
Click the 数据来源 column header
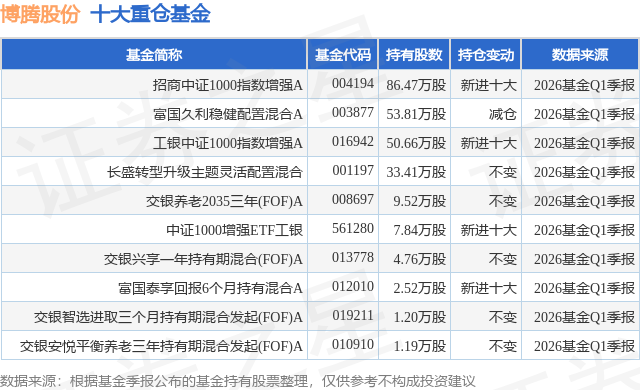[580, 55]
